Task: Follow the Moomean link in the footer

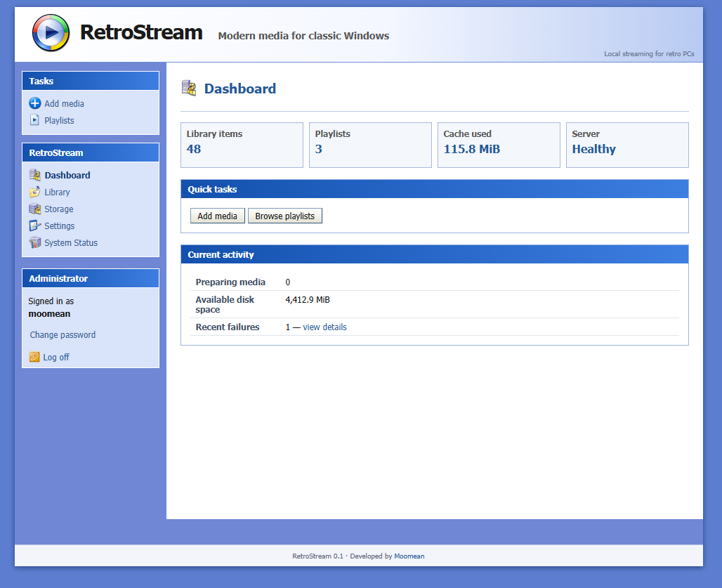Action: pos(409,556)
